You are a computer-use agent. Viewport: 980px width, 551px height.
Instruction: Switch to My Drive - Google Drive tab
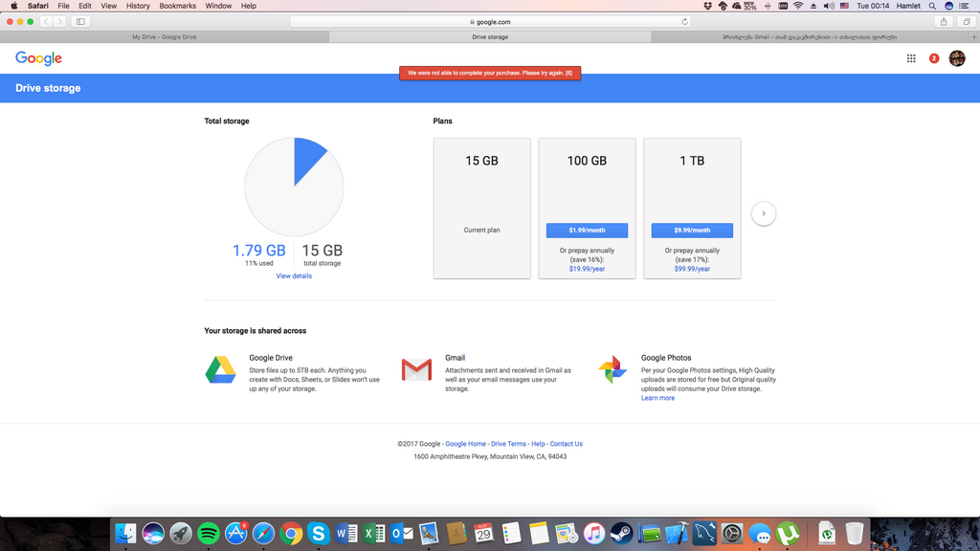165,37
